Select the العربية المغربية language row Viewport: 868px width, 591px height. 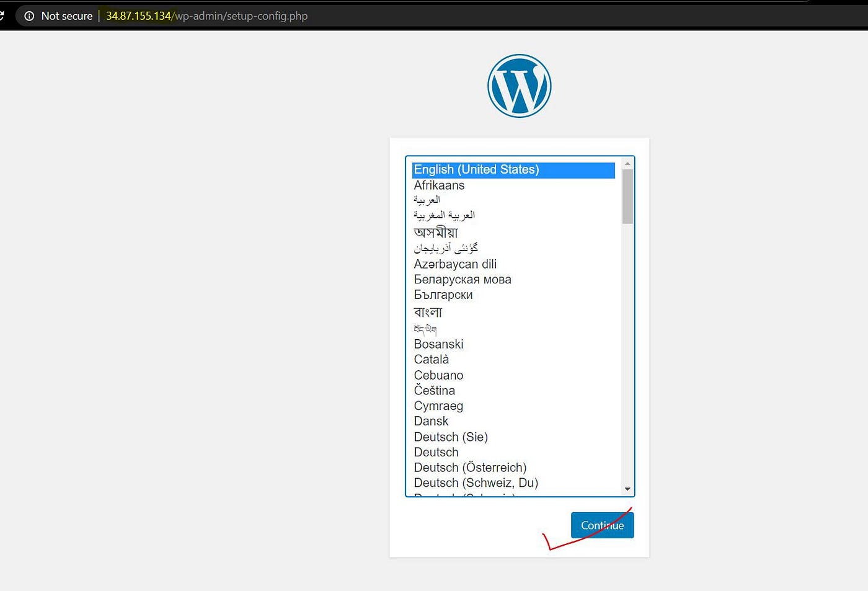[513, 215]
